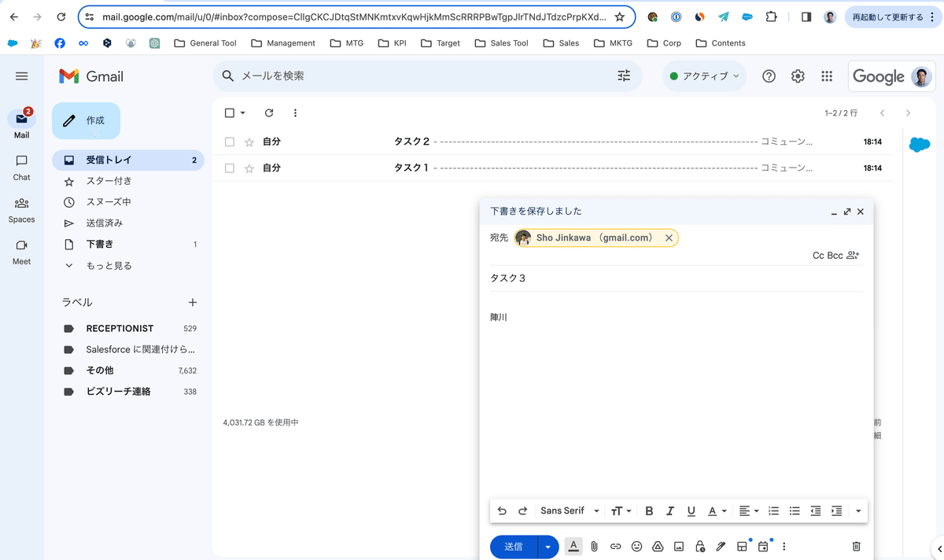The height and width of the screenshot is (560, 944).
Task: Toggle underline formatting
Action: point(691,511)
